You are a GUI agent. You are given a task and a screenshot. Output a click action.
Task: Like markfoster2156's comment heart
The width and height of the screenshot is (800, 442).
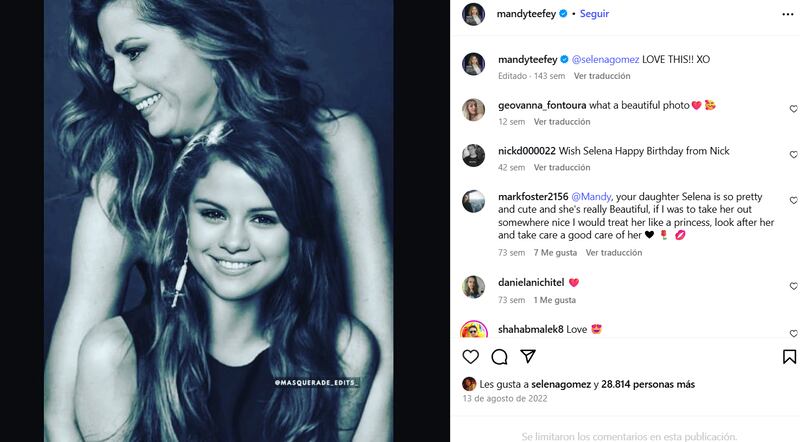[793, 201]
